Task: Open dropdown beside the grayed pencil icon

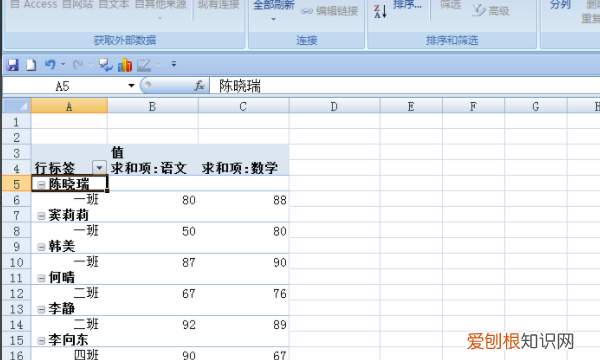Action: click(x=158, y=65)
